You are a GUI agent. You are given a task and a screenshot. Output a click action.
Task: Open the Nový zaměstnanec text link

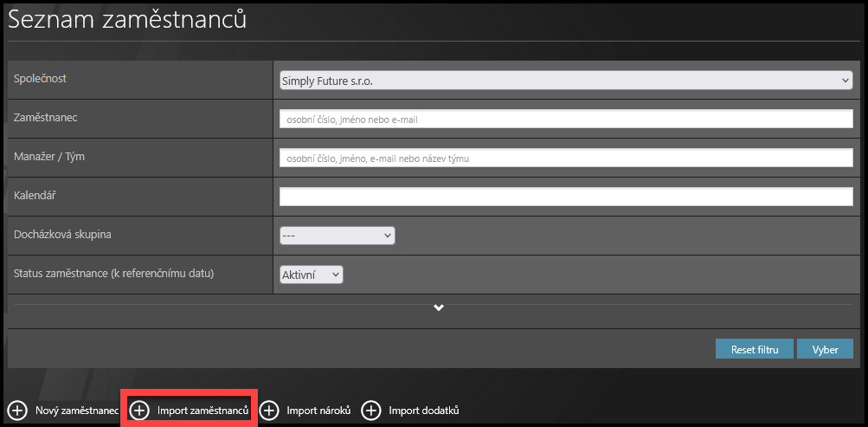click(x=76, y=411)
